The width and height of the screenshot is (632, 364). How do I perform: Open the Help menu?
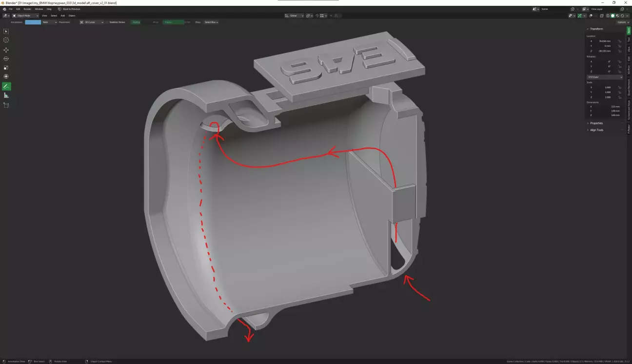[49, 9]
